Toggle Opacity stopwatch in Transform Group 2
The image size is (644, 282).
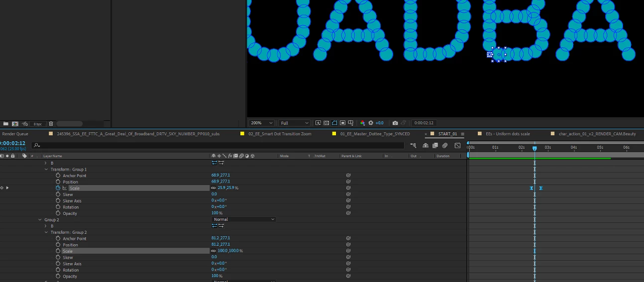[58, 276]
